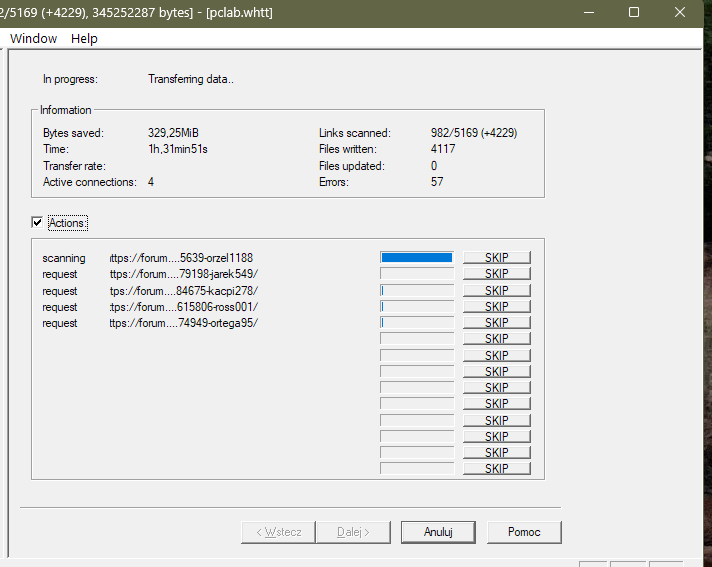Click the progress bar for kacpi278
Viewport: 712px width, 567px height.
[417, 290]
